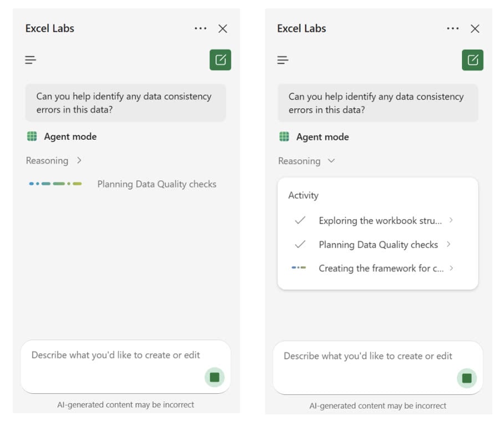Open chat history menu in right panel
Image resolution: width=504 pixels, height=421 pixels.
tap(283, 60)
